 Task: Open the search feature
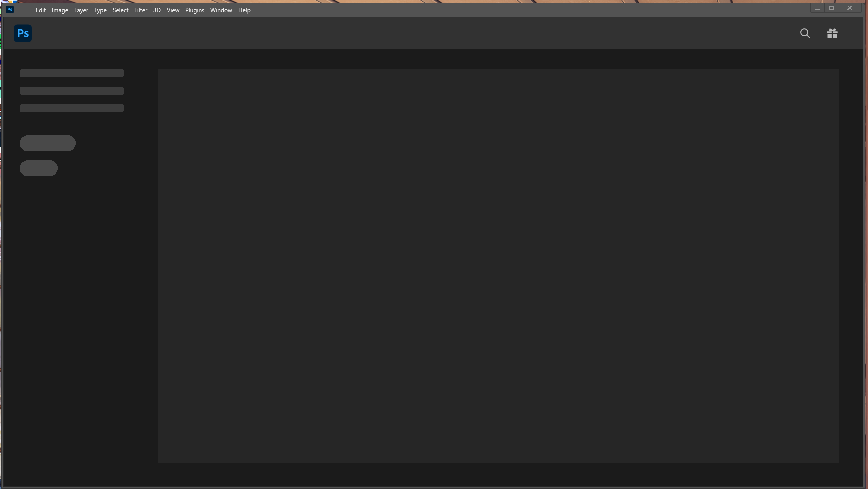tap(805, 33)
